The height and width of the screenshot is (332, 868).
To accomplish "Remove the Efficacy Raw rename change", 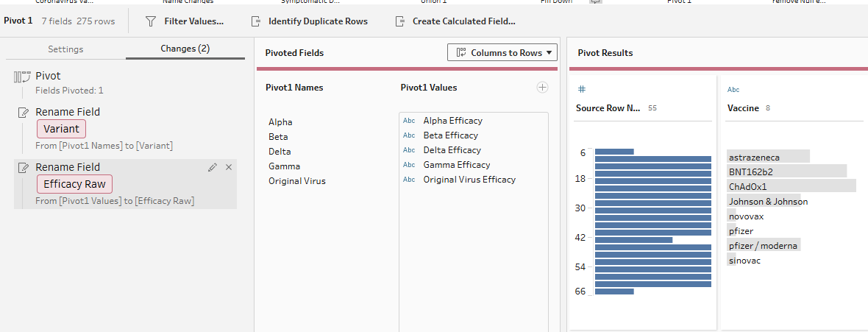I will tap(228, 167).
